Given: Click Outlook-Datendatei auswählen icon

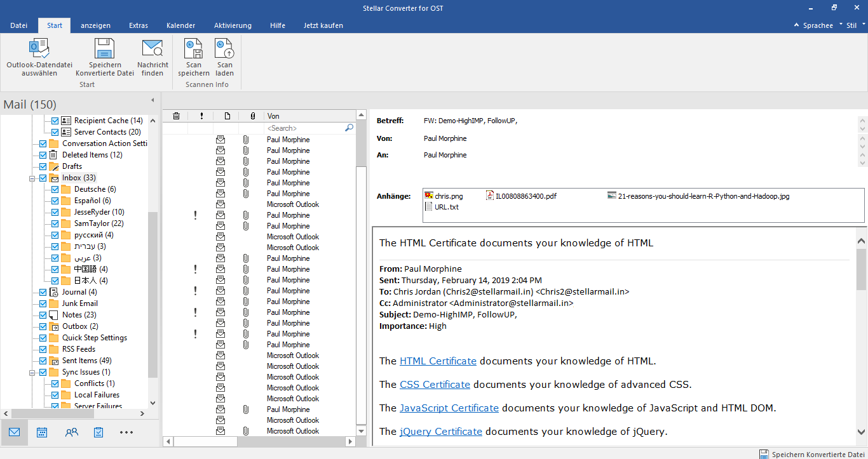Looking at the screenshot, I should tap(39, 48).
